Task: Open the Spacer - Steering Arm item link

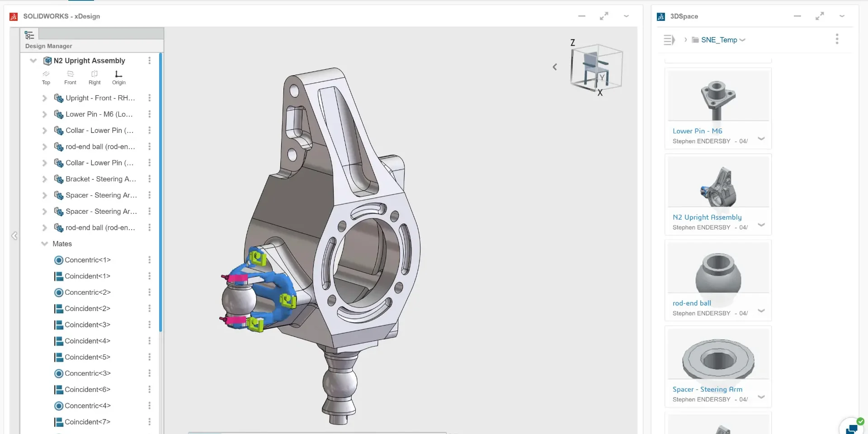Action: pos(707,389)
